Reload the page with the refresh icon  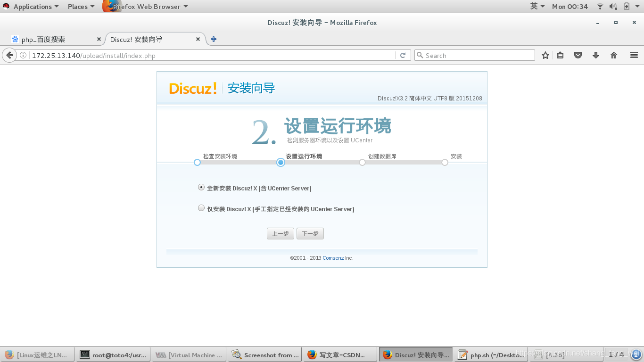(403, 55)
